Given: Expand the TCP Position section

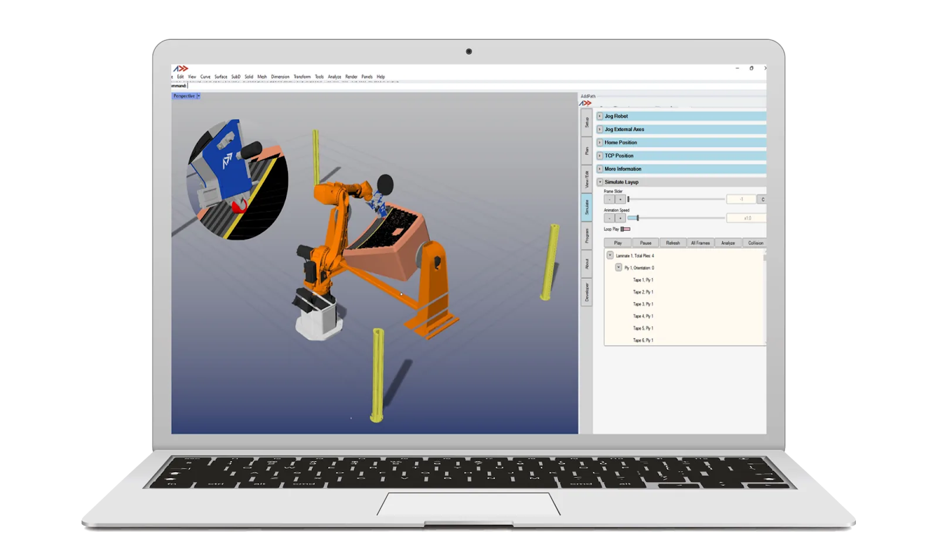Looking at the screenshot, I should click(x=600, y=156).
